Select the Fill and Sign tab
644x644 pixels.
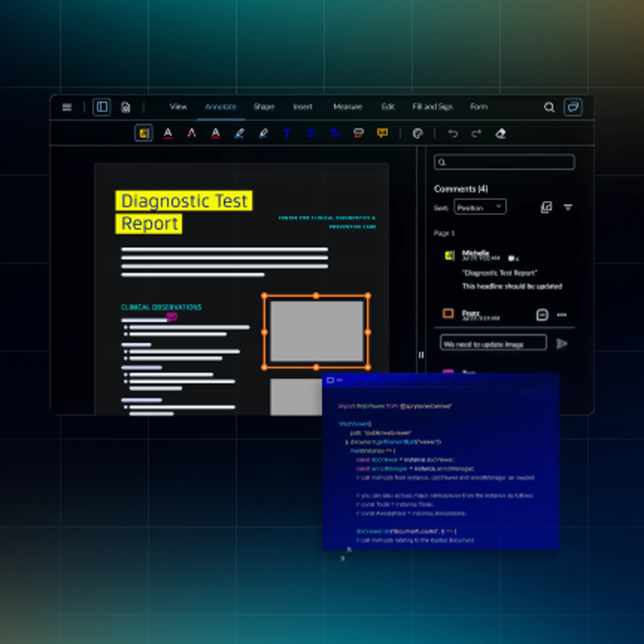click(x=432, y=107)
